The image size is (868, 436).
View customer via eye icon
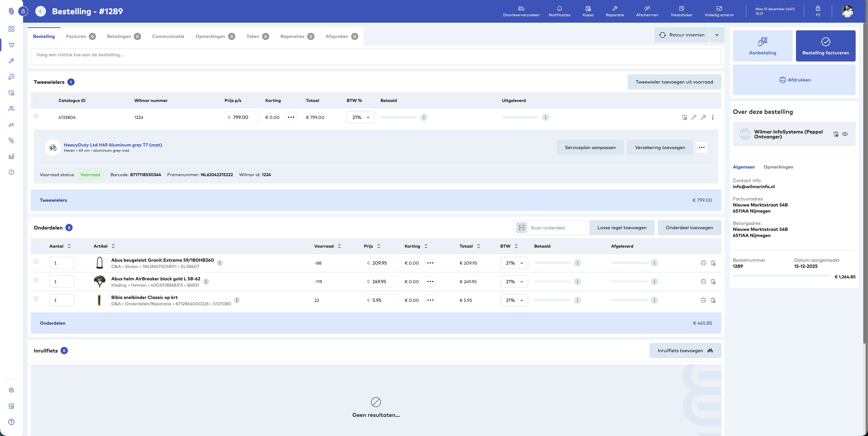pos(845,134)
